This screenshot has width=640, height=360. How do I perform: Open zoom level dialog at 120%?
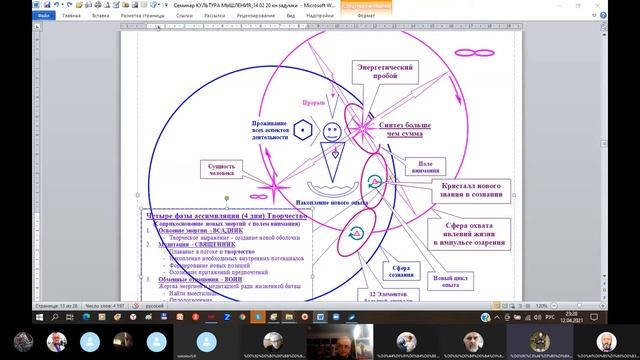tap(541, 306)
